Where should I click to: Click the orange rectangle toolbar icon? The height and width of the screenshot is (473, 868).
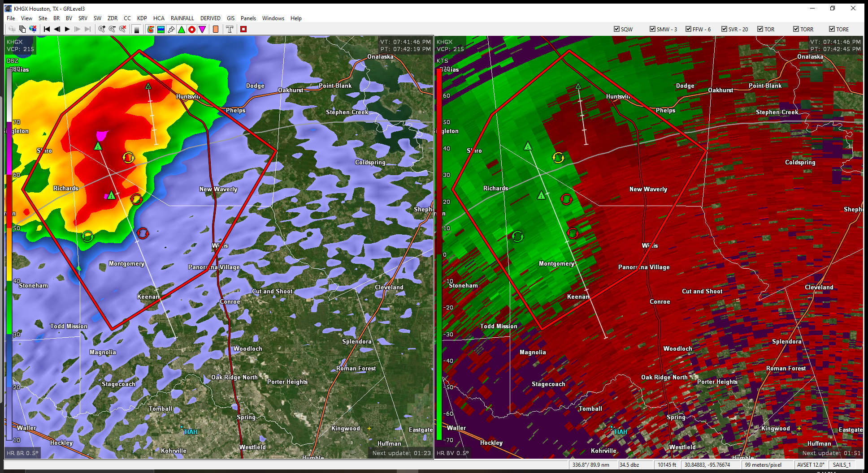tap(216, 29)
